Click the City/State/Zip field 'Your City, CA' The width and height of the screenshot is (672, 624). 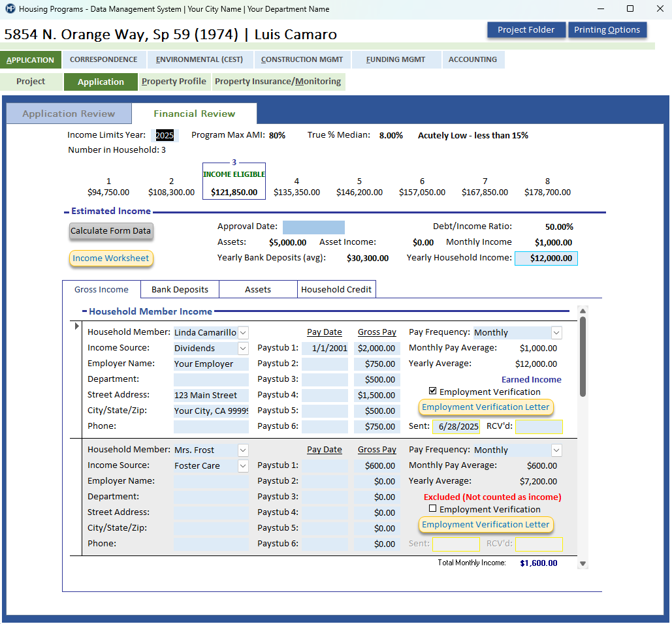[212, 411]
